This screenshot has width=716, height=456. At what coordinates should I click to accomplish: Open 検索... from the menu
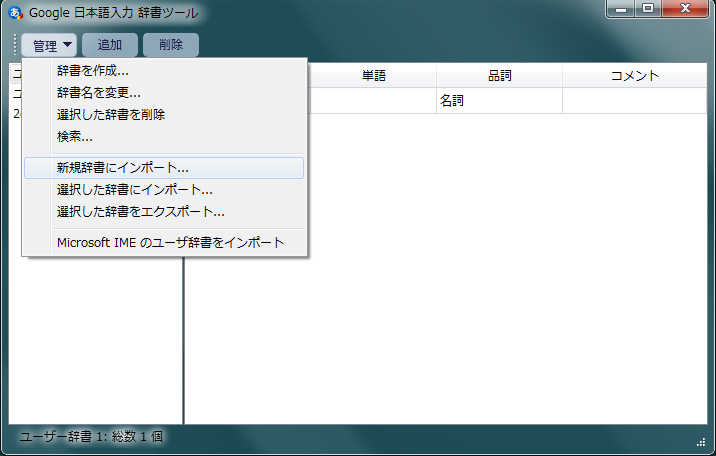pos(164,136)
